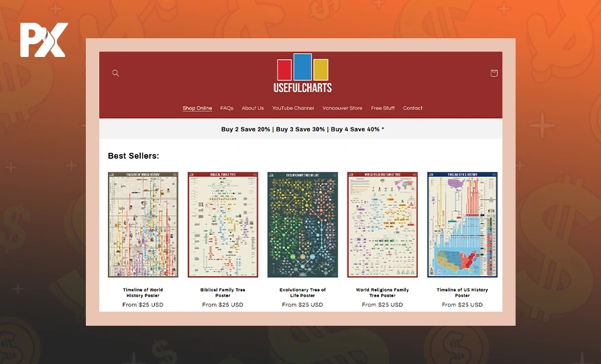Screen dimensions: 601x364
Task: Click the Evolutionary Tree of Life Poster title
Action: tap(303, 292)
